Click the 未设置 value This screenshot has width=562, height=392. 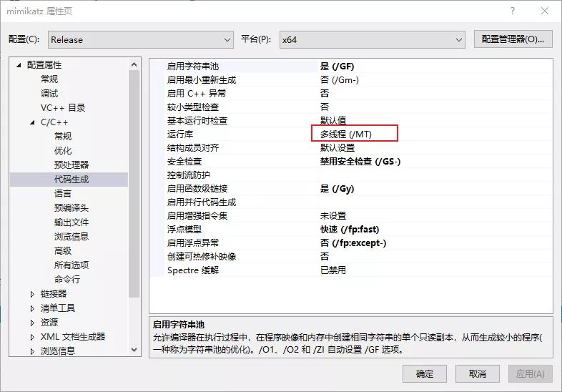333,216
